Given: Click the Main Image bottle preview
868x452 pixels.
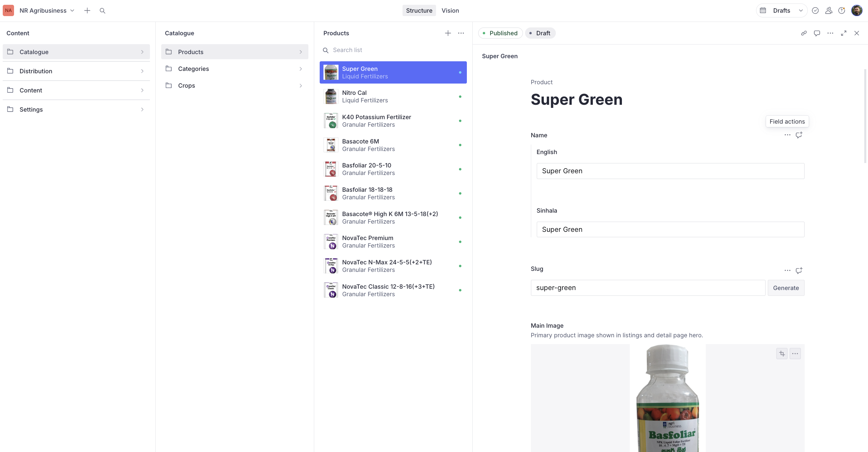Looking at the screenshot, I should (x=667, y=398).
